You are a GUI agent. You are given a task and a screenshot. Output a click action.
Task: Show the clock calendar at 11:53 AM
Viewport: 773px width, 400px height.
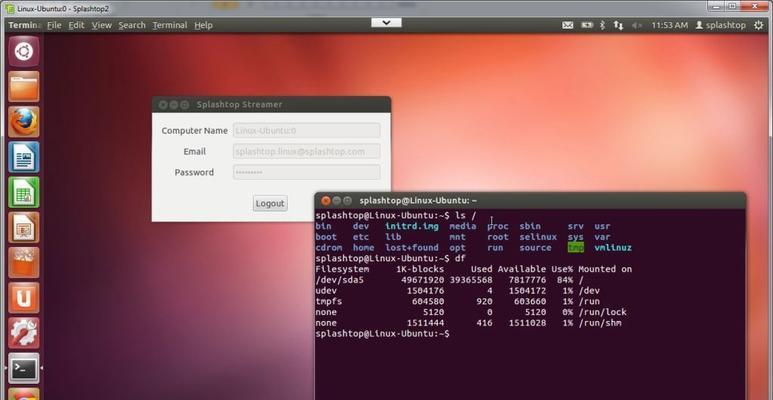tap(669, 25)
